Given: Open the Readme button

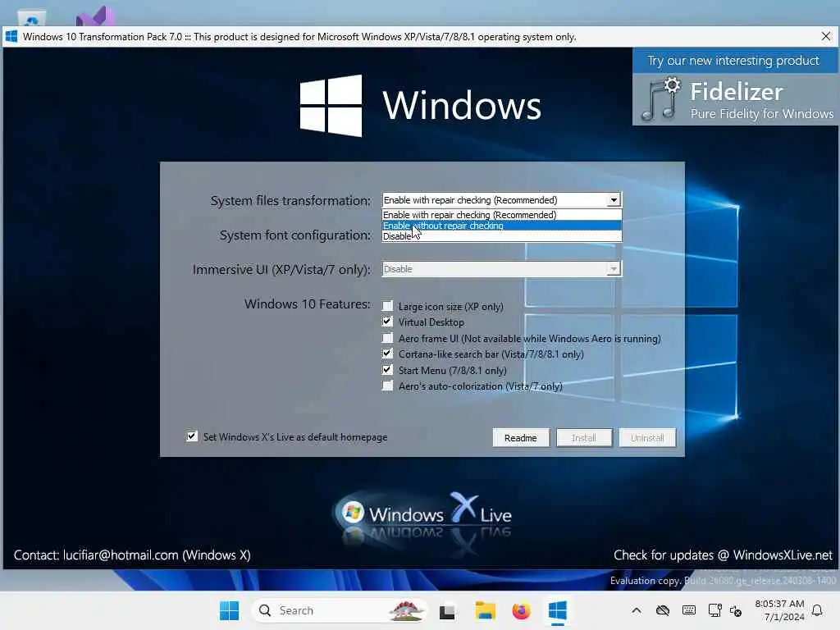Looking at the screenshot, I should pyautogui.click(x=521, y=438).
